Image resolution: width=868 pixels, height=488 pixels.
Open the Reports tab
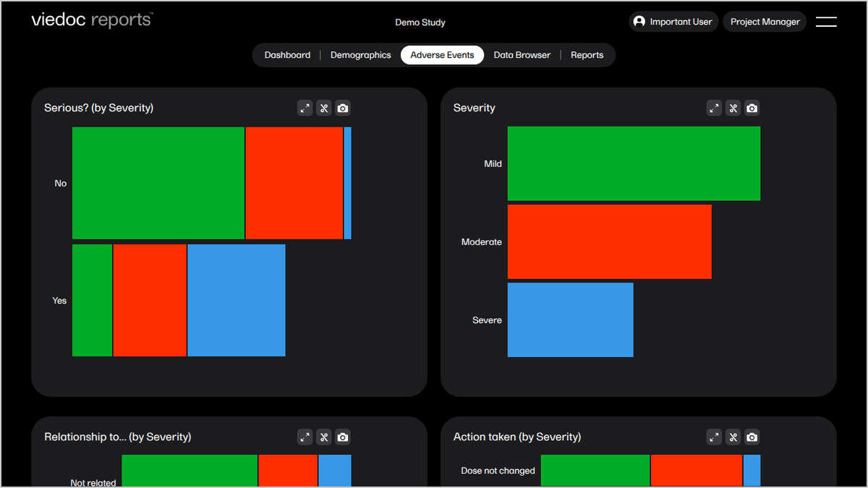click(x=587, y=55)
